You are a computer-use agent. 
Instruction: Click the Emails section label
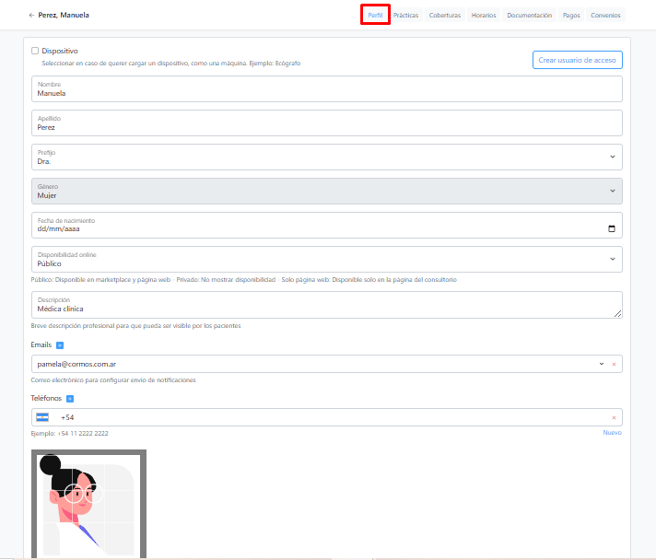coord(41,345)
